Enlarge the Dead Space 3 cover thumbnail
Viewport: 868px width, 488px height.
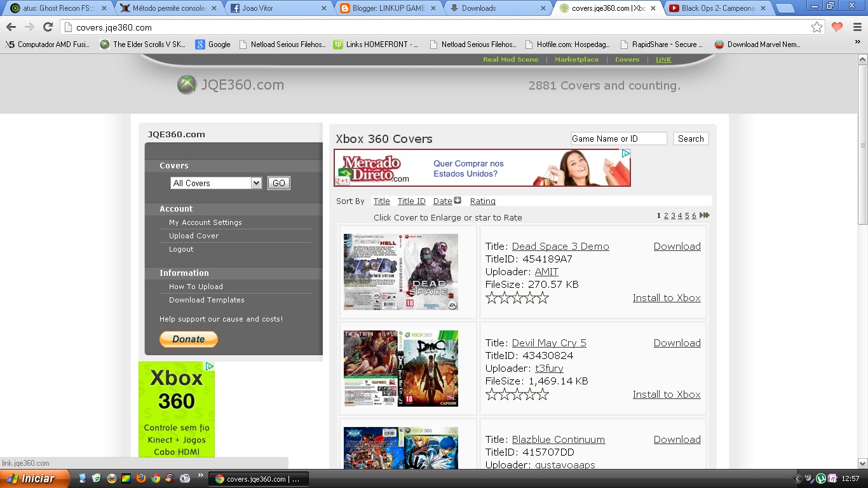(x=401, y=272)
